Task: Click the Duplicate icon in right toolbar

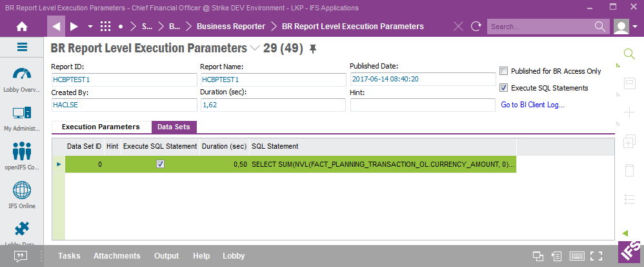Action: pyautogui.click(x=629, y=141)
